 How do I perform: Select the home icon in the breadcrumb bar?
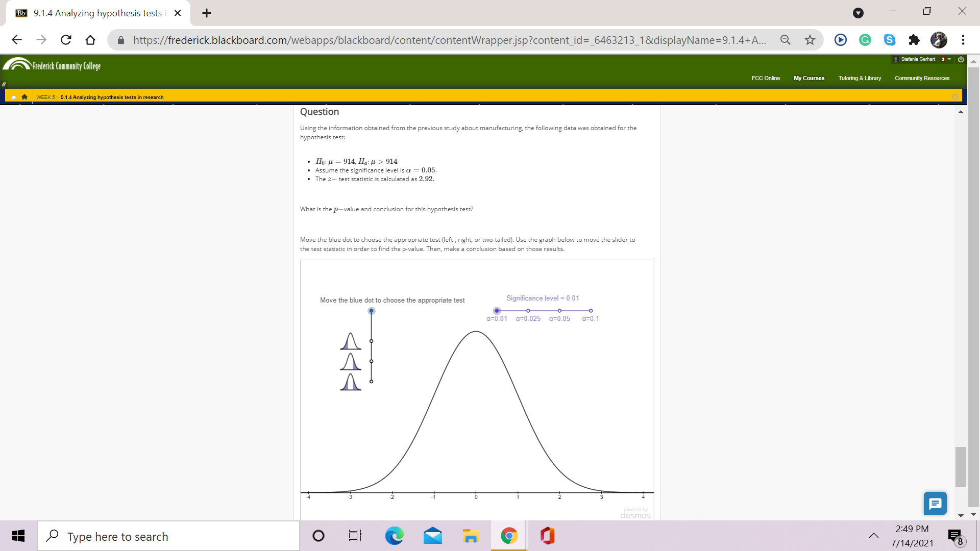24,97
